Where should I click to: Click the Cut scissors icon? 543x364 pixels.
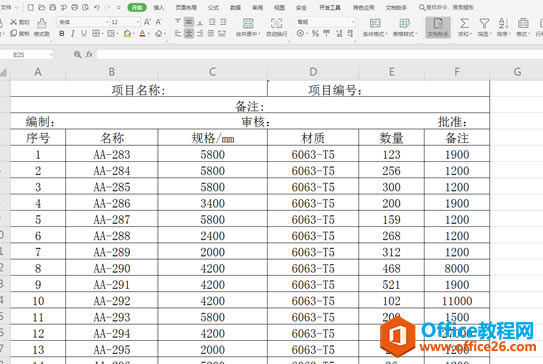coord(14,22)
